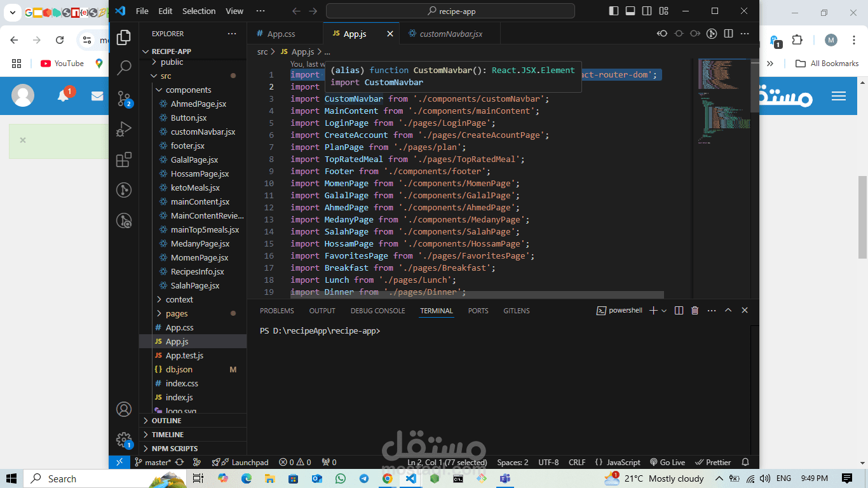Toggle the bottom panel layout button
The height and width of the screenshot is (488, 868).
click(x=630, y=11)
